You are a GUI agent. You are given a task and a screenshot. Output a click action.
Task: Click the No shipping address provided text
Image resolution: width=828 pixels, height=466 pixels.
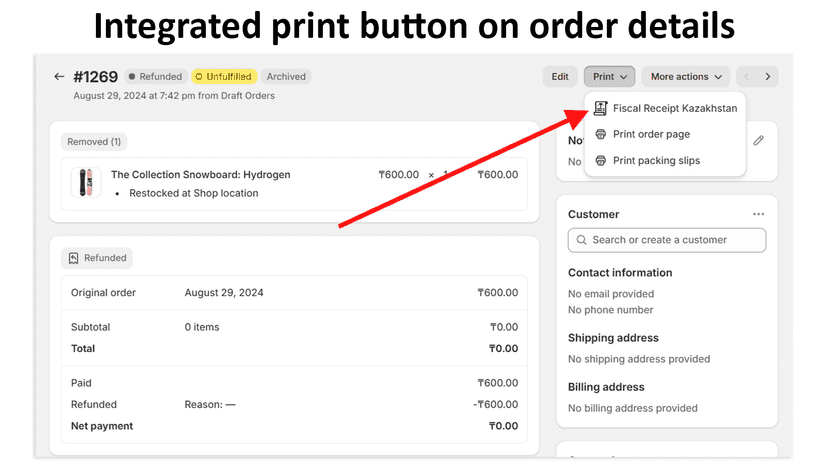pyautogui.click(x=639, y=359)
